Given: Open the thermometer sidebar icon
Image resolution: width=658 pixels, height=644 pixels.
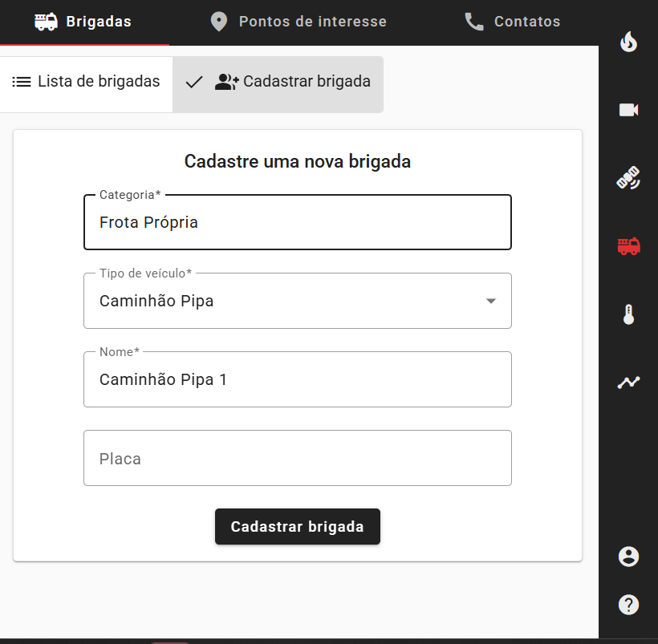Looking at the screenshot, I should pyautogui.click(x=628, y=314).
